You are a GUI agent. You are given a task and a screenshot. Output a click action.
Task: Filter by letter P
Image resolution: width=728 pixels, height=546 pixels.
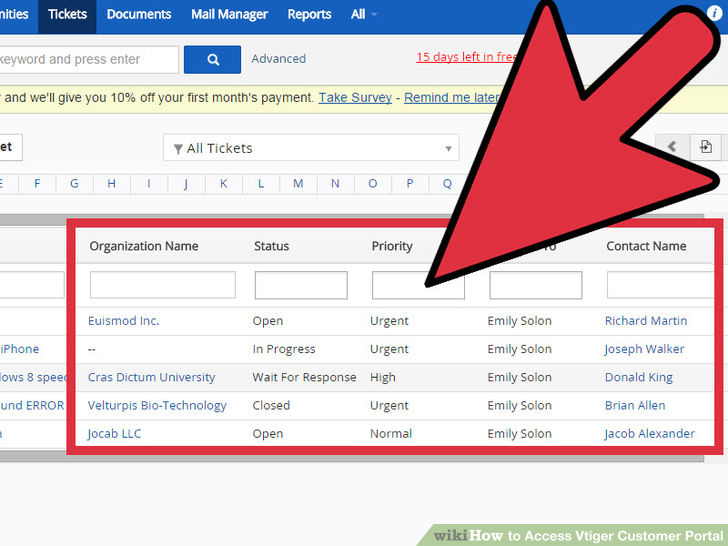tap(410, 183)
